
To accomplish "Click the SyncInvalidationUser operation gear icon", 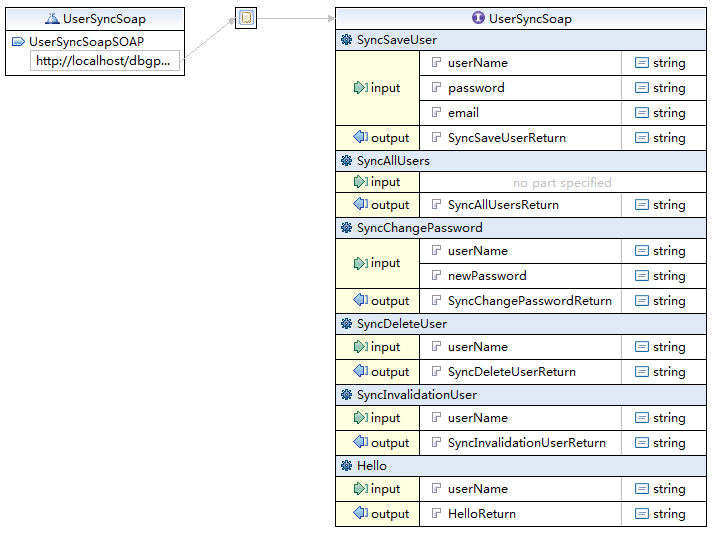I will (346, 394).
